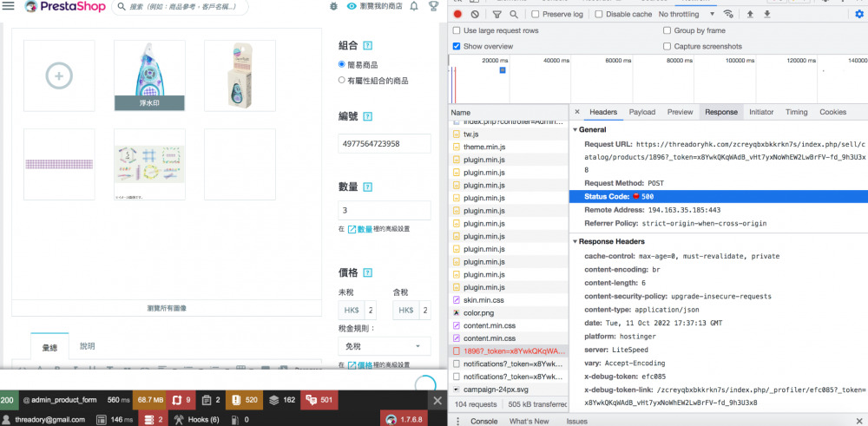Stop recording network log
The height and width of the screenshot is (426, 868).
[x=457, y=15]
